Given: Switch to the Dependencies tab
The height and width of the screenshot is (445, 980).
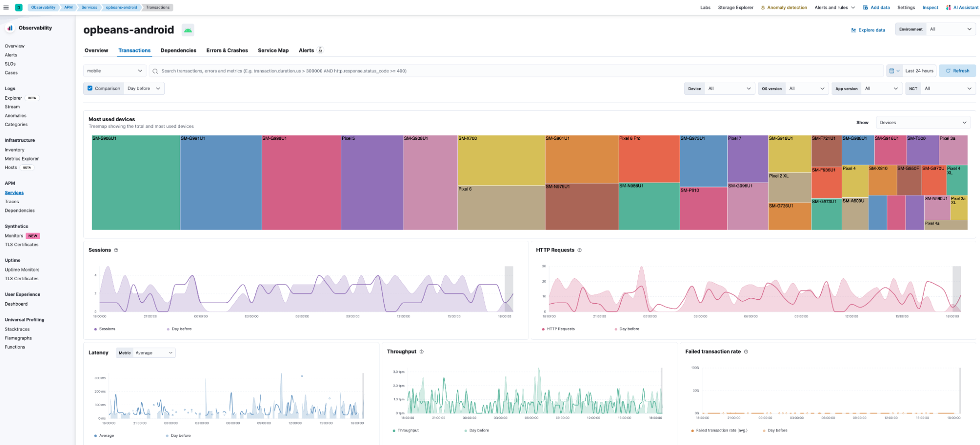Looking at the screenshot, I should click(x=178, y=51).
